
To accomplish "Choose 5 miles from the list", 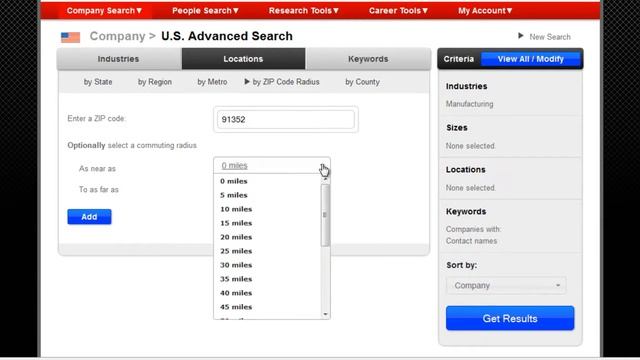I will point(234,195).
